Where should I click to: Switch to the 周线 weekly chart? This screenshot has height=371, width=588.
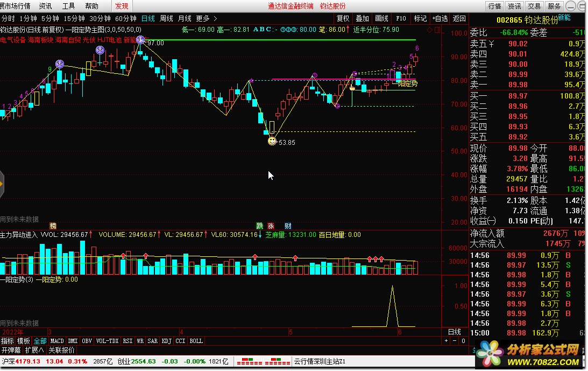coord(166,18)
